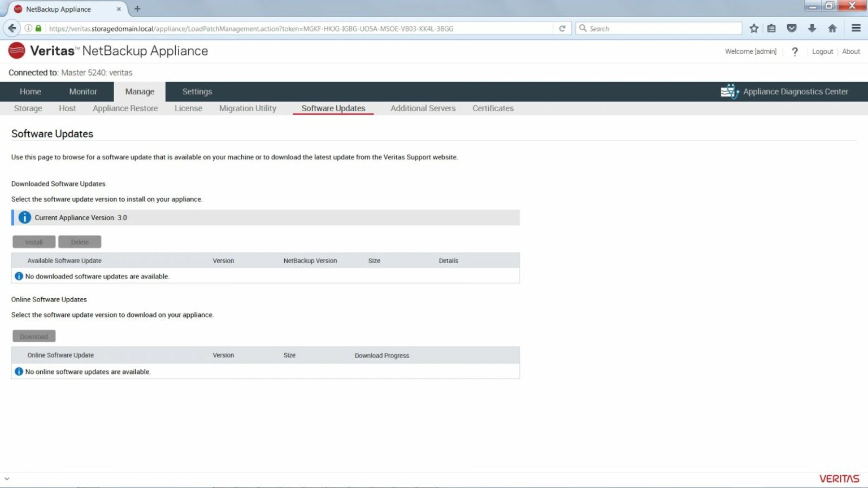The image size is (868, 488).
Task: Click the bookmark star icon
Action: point(754,28)
